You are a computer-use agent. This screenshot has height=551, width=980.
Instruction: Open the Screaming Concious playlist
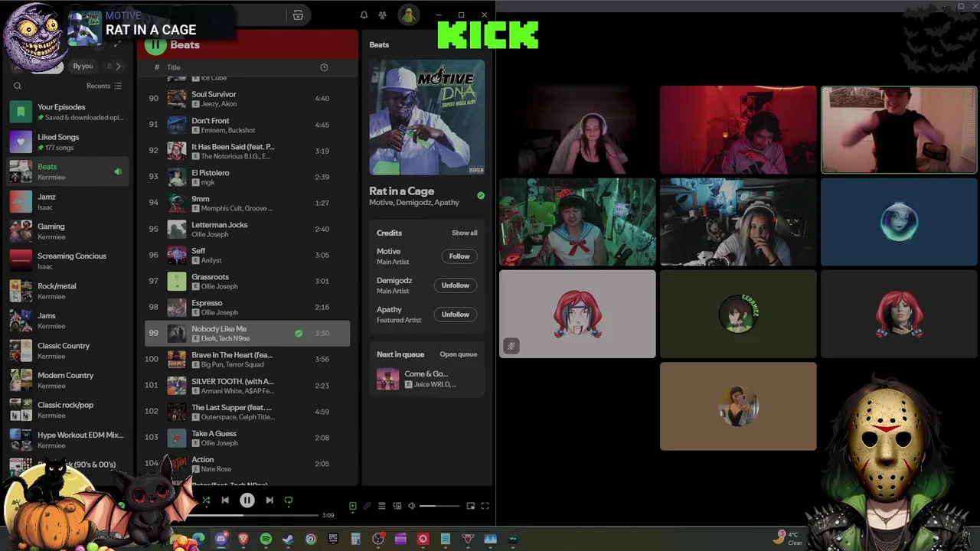[69, 261]
